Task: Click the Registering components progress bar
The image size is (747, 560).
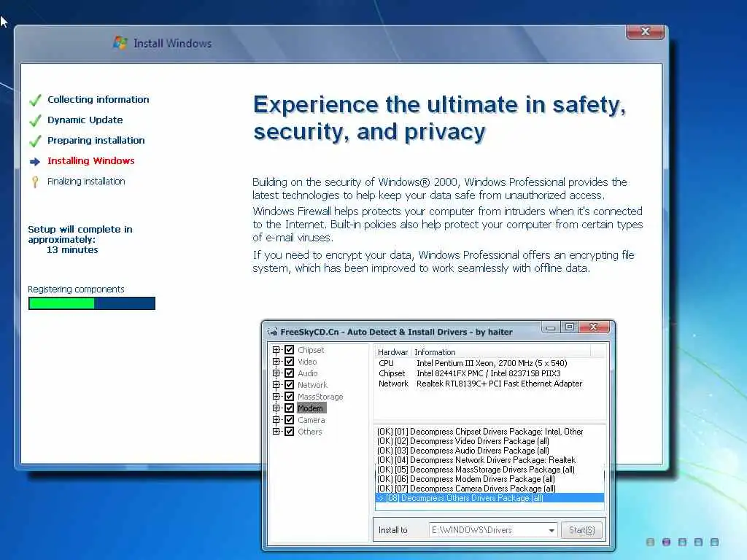Action: (92, 303)
